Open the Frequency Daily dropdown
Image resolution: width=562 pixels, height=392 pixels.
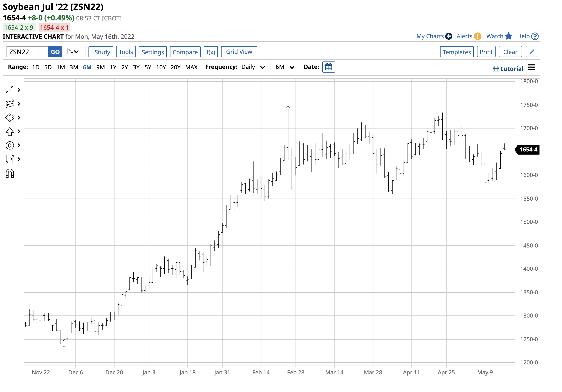tap(253, 67)
